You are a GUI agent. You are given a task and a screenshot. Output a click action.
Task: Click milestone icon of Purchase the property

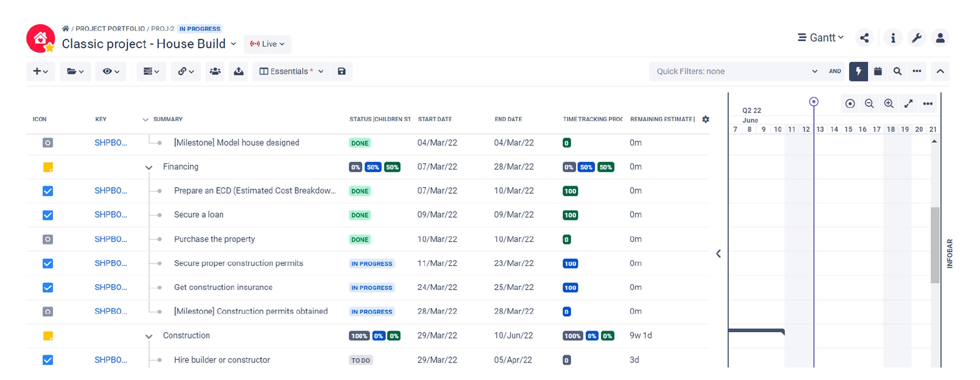pyautogui.click(x=47, y=239)
